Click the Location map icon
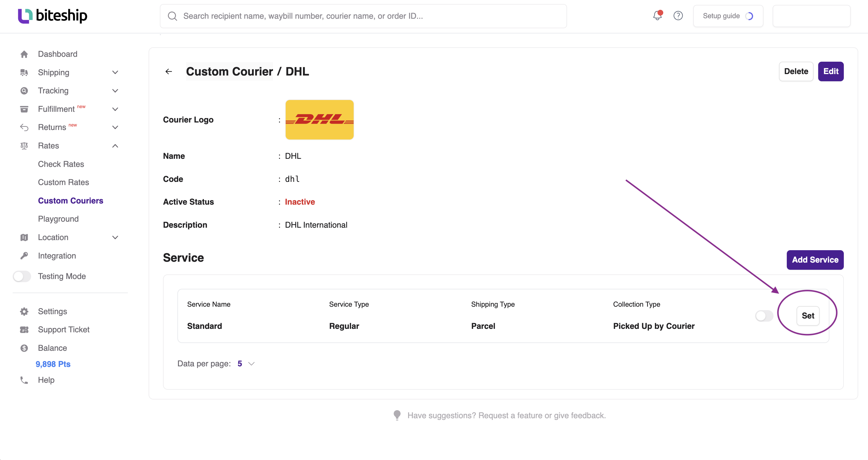Screen dimensions: 868x460 pyautogui.click(x=24, y=237)
